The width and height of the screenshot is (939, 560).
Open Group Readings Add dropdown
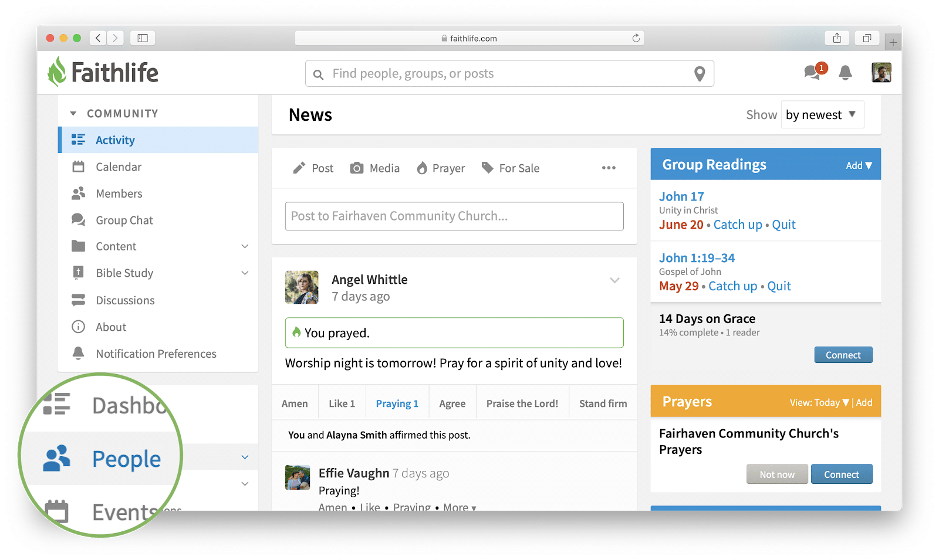(859, 165)
